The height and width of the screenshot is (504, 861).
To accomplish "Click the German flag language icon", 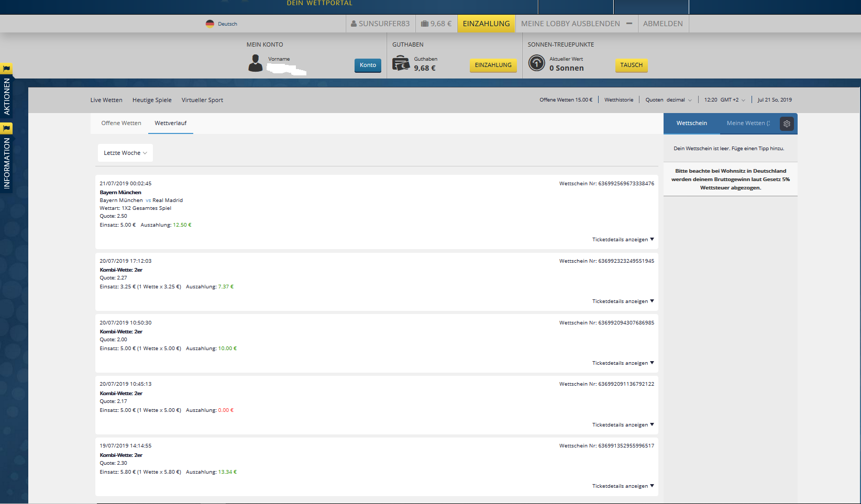I will point(210,24).
